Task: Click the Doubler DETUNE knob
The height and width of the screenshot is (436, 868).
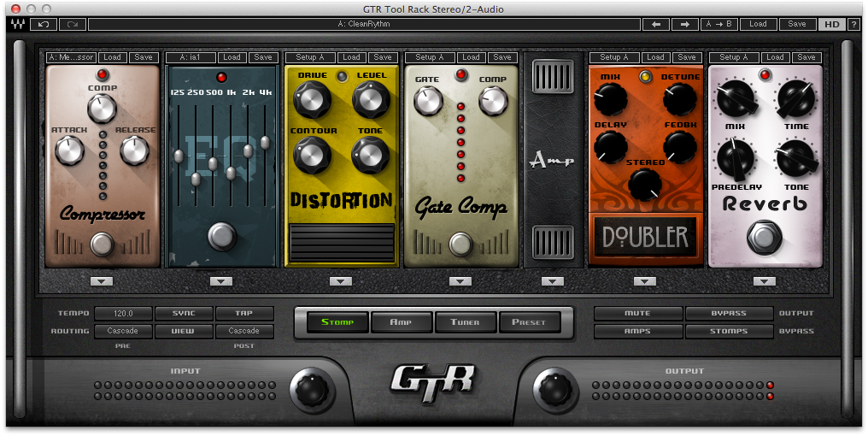Action: coord(680,100)
